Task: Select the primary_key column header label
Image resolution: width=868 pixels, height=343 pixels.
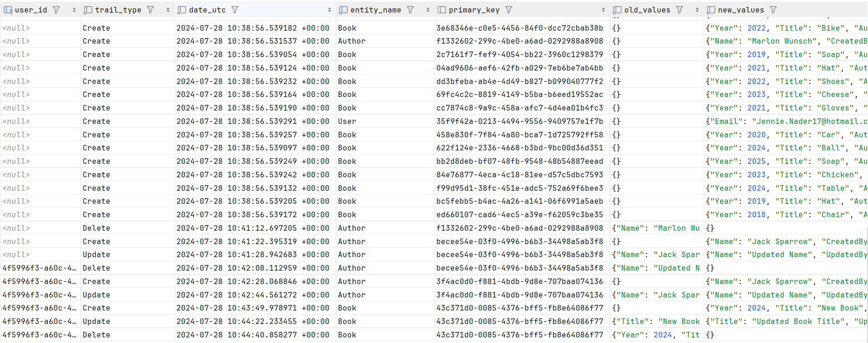Action: coord(474,10)
